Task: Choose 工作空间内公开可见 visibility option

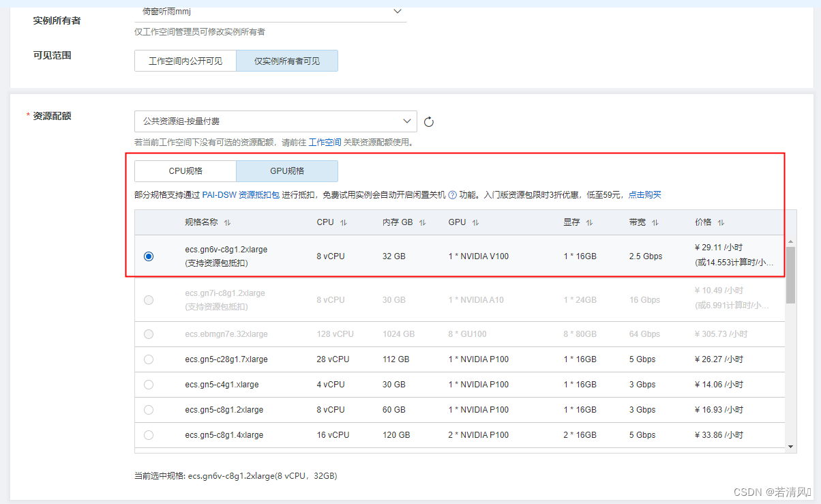Action: pyautogui.click(x=185, y=61)
